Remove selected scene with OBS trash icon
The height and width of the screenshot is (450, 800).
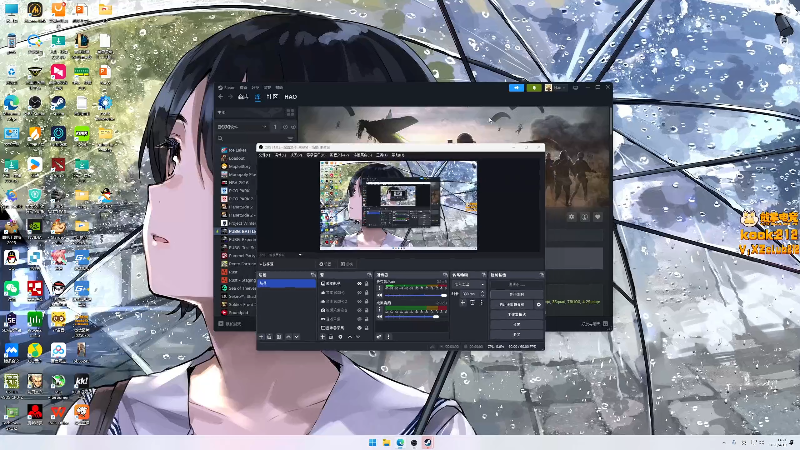pos(269,337)
